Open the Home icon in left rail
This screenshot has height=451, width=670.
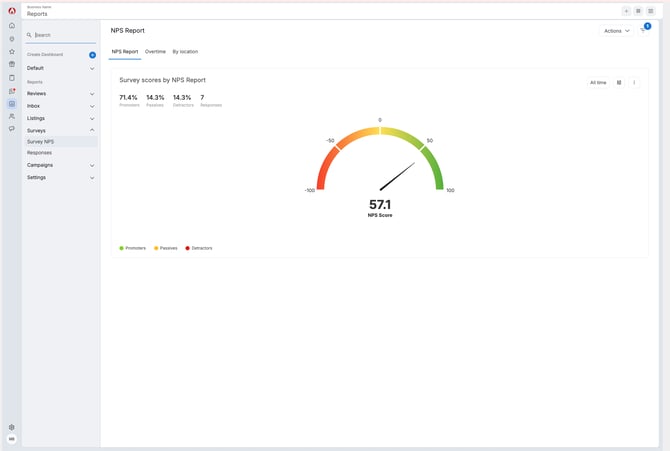tap(12, 26)
